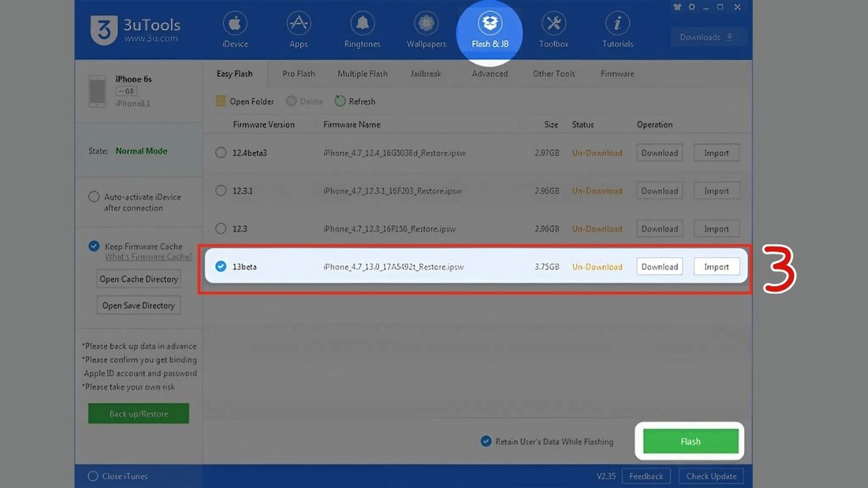
Task: Open the Downloads manager
Action: coord(707,36)
